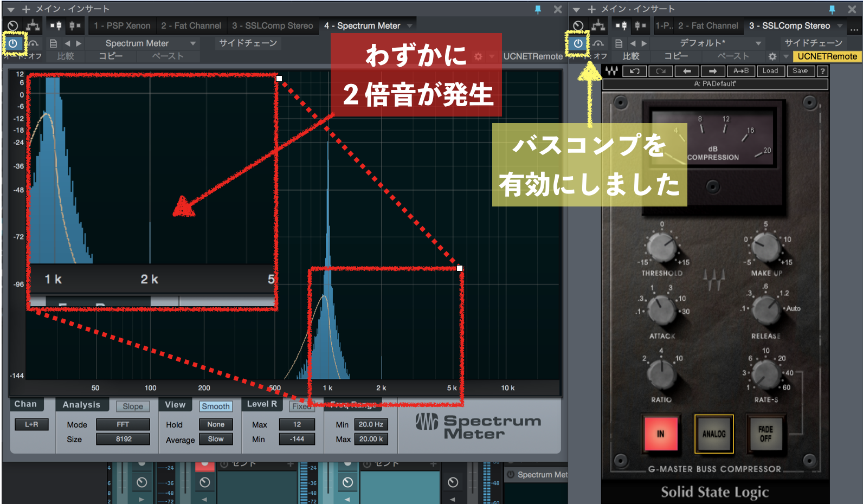Click the MAKE UP knob
863x504 pixels.
click(766, 247)
